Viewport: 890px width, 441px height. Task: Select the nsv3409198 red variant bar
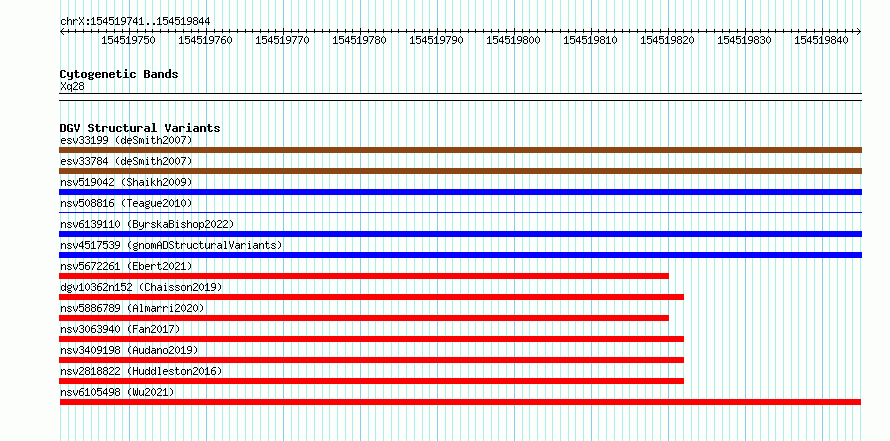372,360
